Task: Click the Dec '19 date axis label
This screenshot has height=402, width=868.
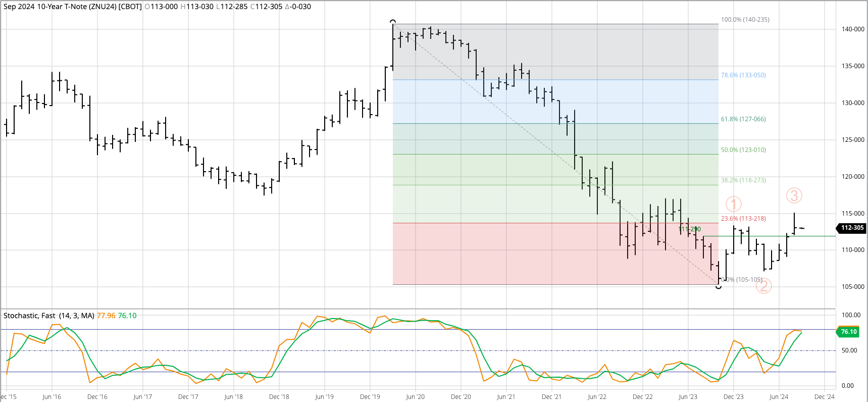Action: tap(370, 397)
